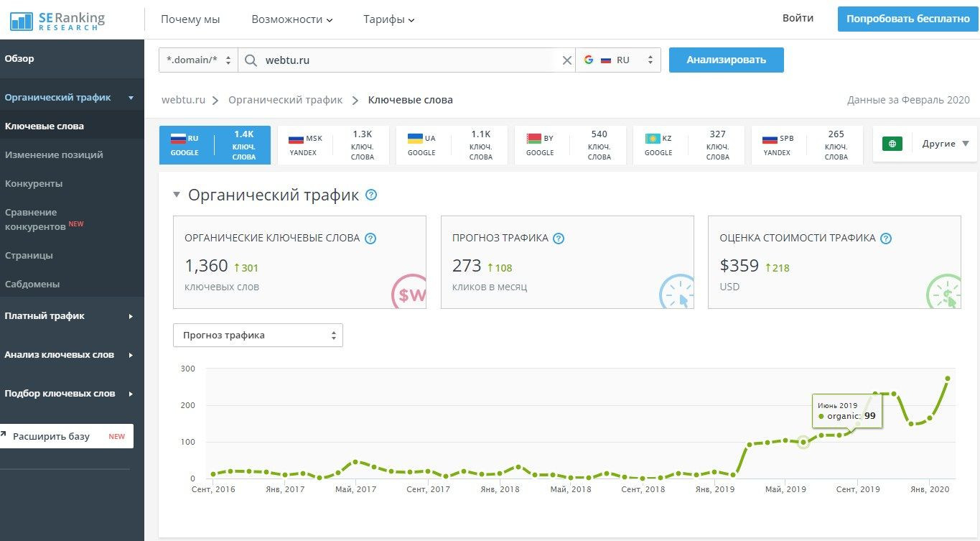Click the SE Ranking Research logo
The width and height of the screenshot is (980, 541).
[57, 20]
